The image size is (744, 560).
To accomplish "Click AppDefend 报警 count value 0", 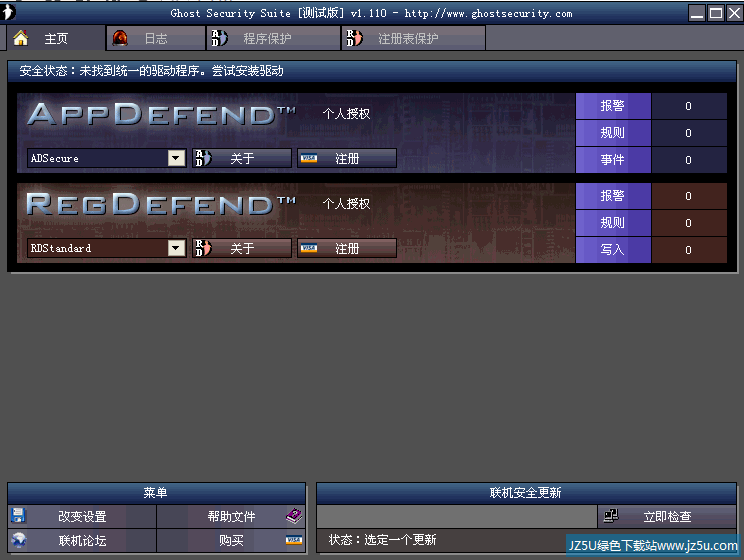I will coord(688,106).
